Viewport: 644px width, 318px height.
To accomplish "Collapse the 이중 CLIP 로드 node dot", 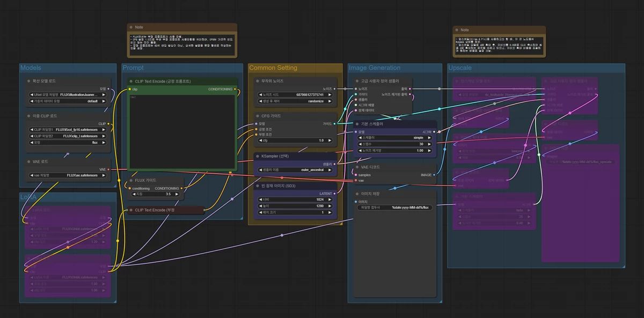I will coord(28,115).
